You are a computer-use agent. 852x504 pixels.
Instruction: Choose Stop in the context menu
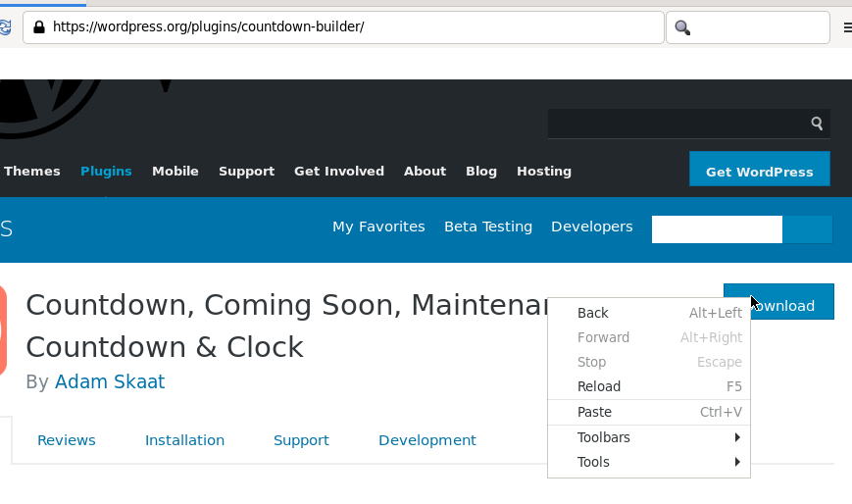tap(649, 362)
